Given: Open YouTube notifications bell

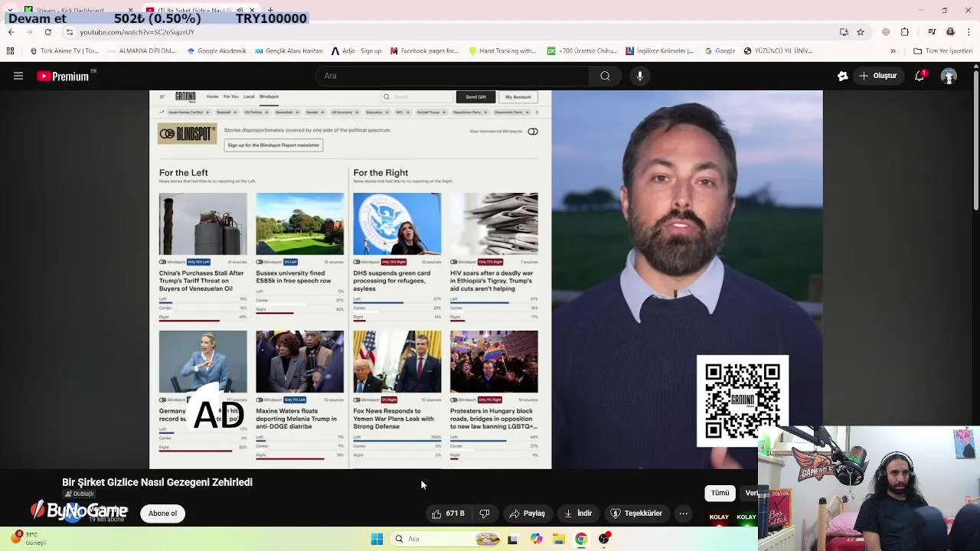Looking at the screenshot, I should click(x=920, y=76).
